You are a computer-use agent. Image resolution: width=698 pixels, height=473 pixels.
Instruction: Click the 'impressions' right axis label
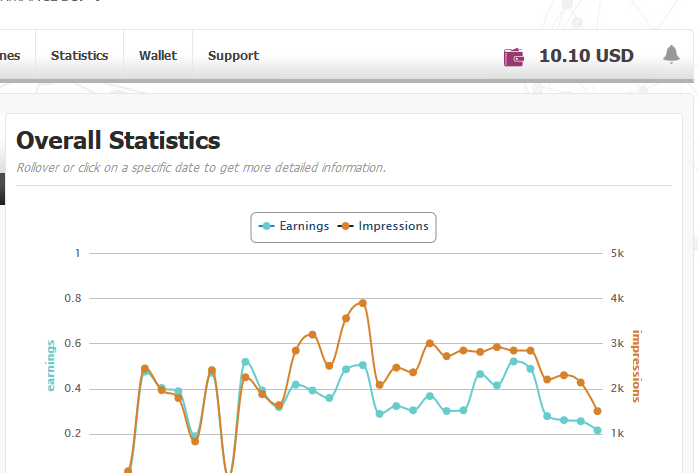click(x=637, y=366)
